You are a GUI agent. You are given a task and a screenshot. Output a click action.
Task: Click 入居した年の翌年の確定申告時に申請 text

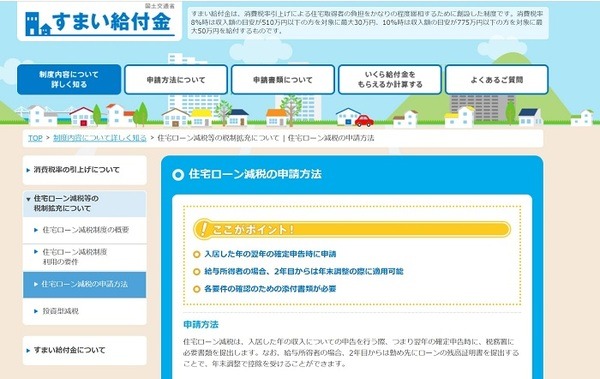pyautogui.click(x=270, y=254)
